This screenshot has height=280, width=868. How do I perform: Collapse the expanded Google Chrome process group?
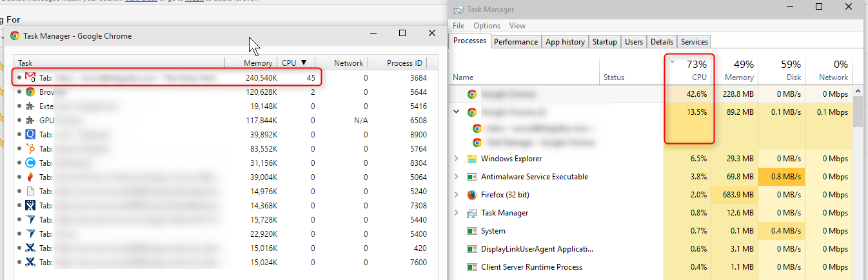(457, 112)
